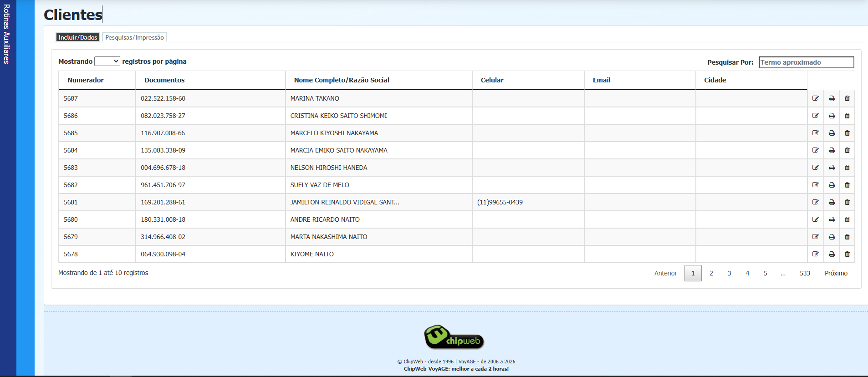Go to Próximo page
The image size is (868, 377).
(836, 273)
